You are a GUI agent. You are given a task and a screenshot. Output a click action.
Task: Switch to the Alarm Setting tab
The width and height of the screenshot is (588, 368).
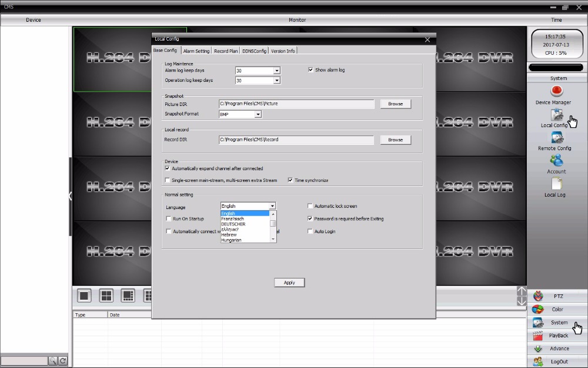196,51
